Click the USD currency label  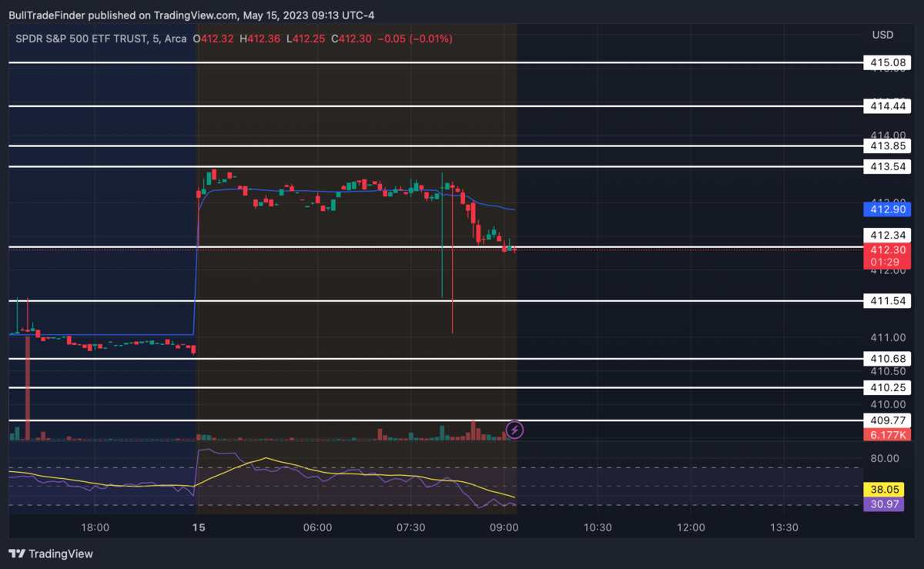tap(882, 35)
